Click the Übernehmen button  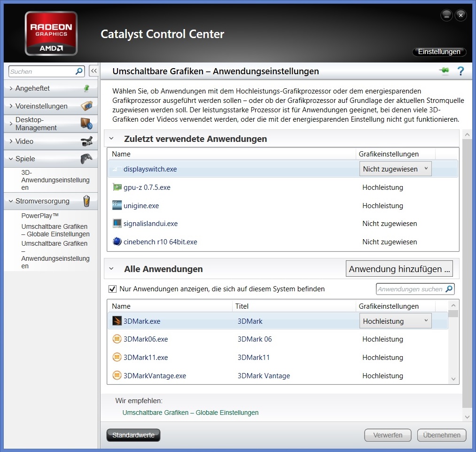[x=442, y=435]
